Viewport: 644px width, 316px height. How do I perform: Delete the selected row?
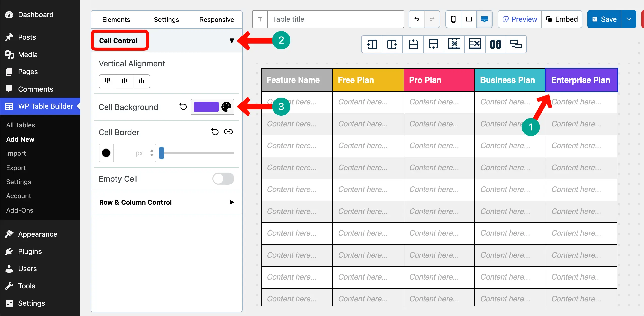475,44
